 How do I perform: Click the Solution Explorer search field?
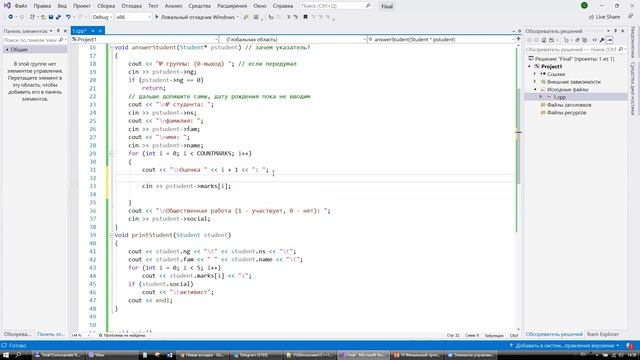(x=576, y=49)
